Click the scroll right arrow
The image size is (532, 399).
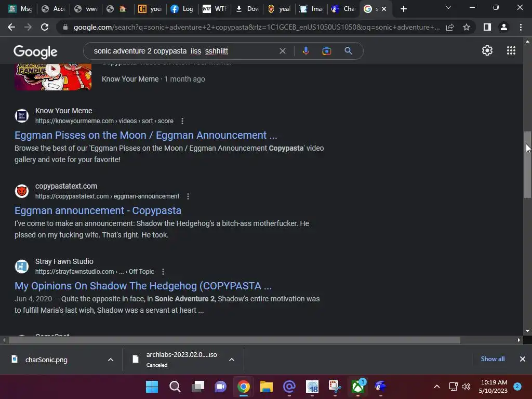519,340
